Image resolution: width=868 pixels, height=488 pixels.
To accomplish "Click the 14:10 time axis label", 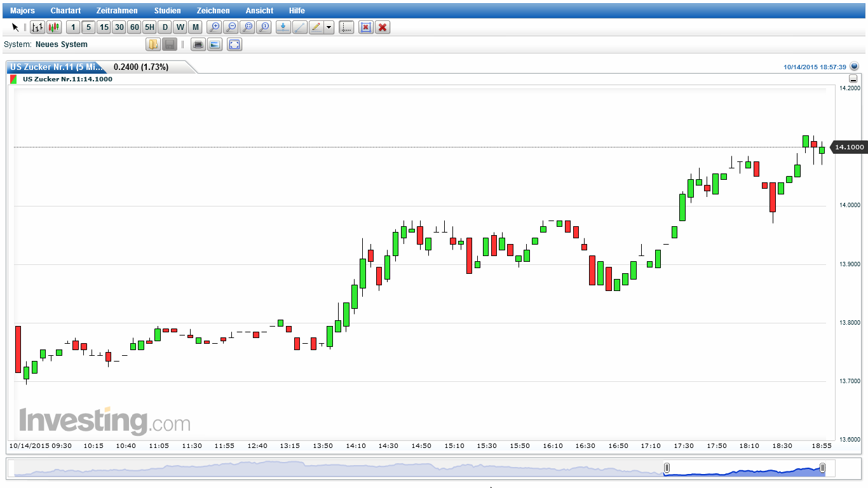I will pos(356,446).
